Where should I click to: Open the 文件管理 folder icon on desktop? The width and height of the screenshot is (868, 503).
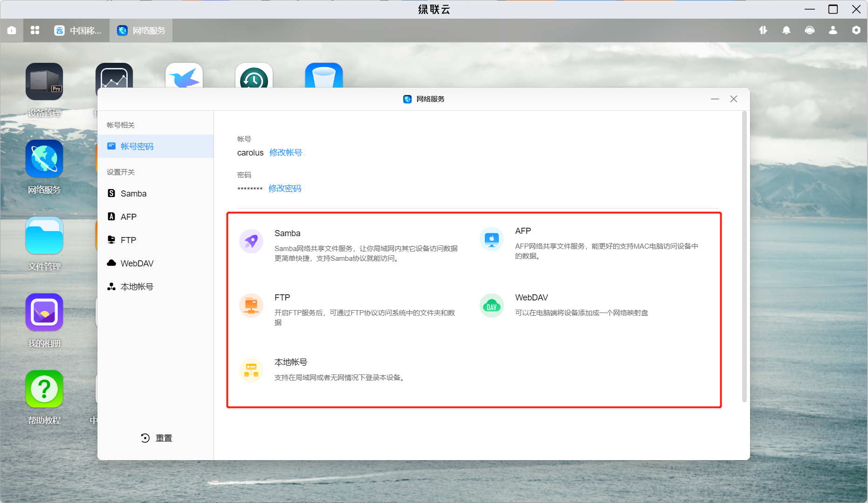[x=44, y=236]
